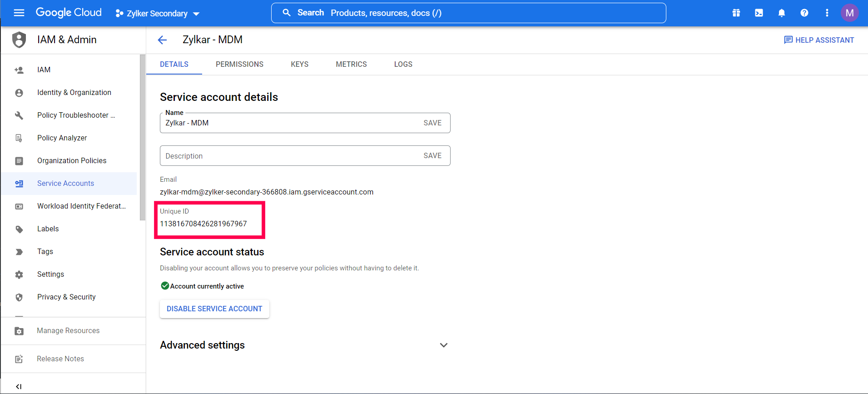Screen dimensions: 868x394
Task: Click the Policy Troubleshooter wrench icon
Action: point(19,115)
